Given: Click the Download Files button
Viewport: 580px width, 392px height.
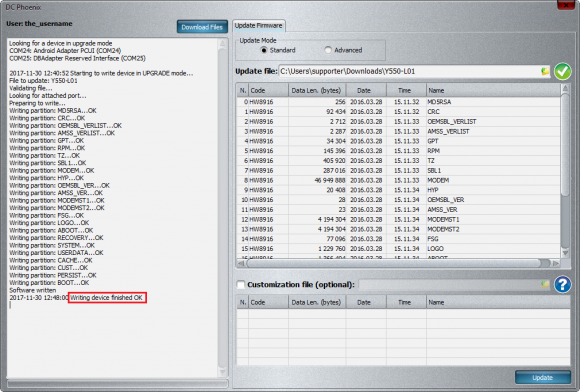Looking at the screenshot, I should pyautogui.click(x=202, y=27).
